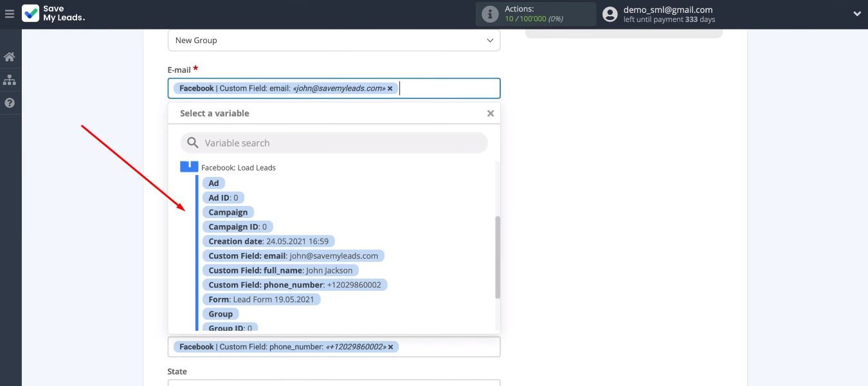Click the demo_sml@gmail.com account text
Viewport: 868px width, 386px height.
pyautogui.click(x=668, y=10)
